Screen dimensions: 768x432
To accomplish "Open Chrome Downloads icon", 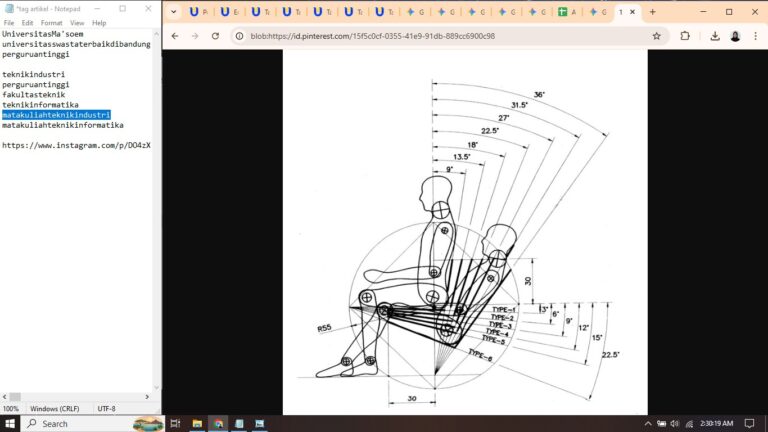I will point(715,36).
